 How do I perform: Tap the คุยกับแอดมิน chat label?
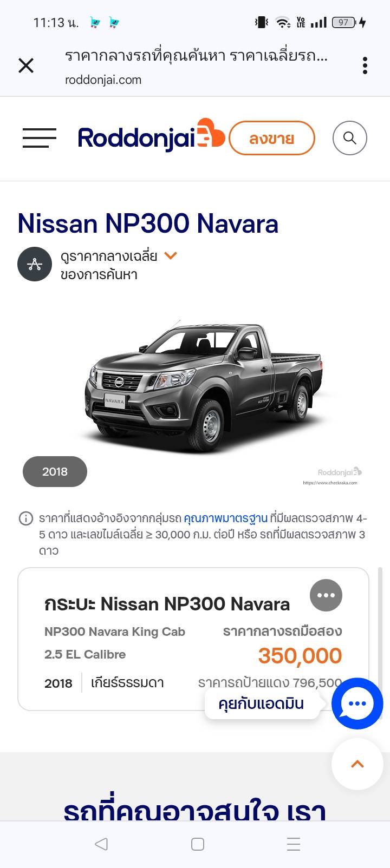(262, 703)
